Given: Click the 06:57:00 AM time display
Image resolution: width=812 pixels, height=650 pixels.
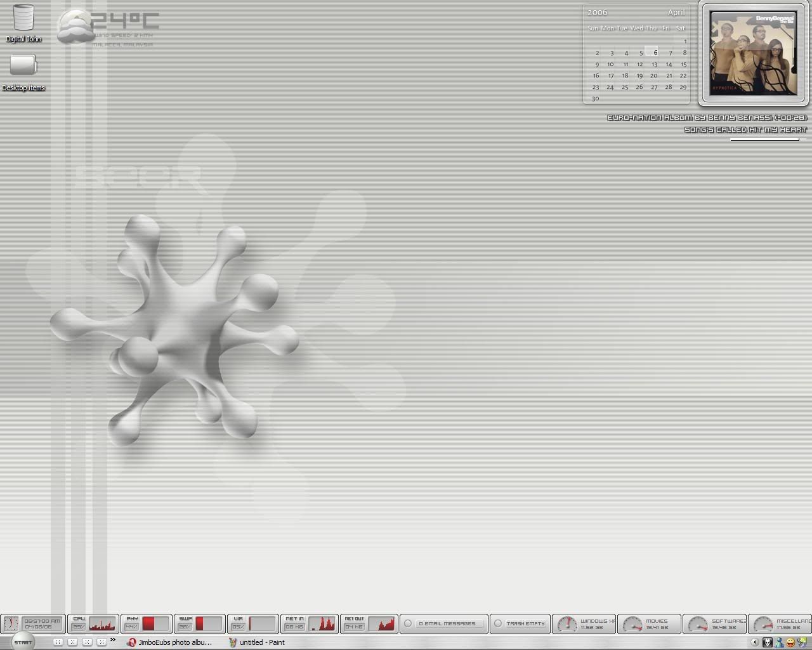Looking at the screenshot, I should [x=43, y=620].
